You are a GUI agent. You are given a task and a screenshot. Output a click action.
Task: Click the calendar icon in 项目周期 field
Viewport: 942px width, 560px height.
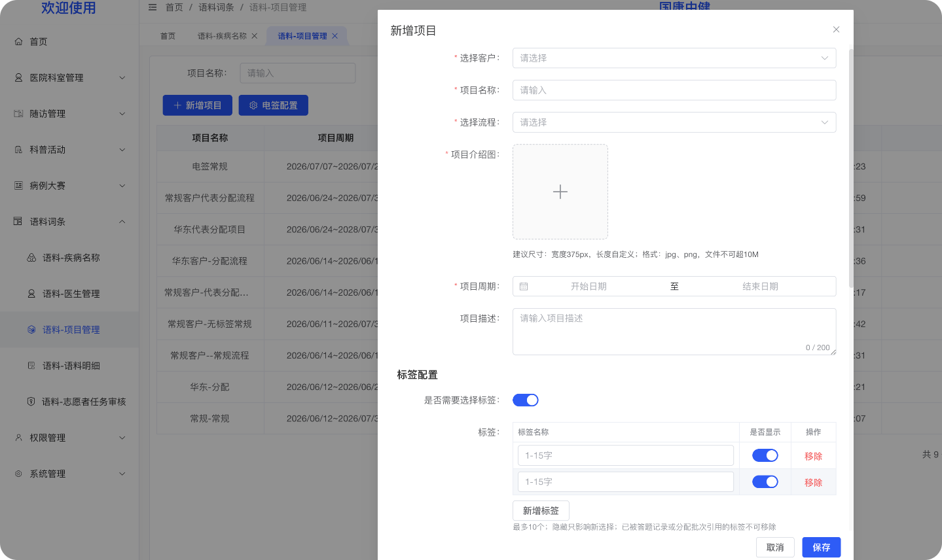[x=524, y=286]
